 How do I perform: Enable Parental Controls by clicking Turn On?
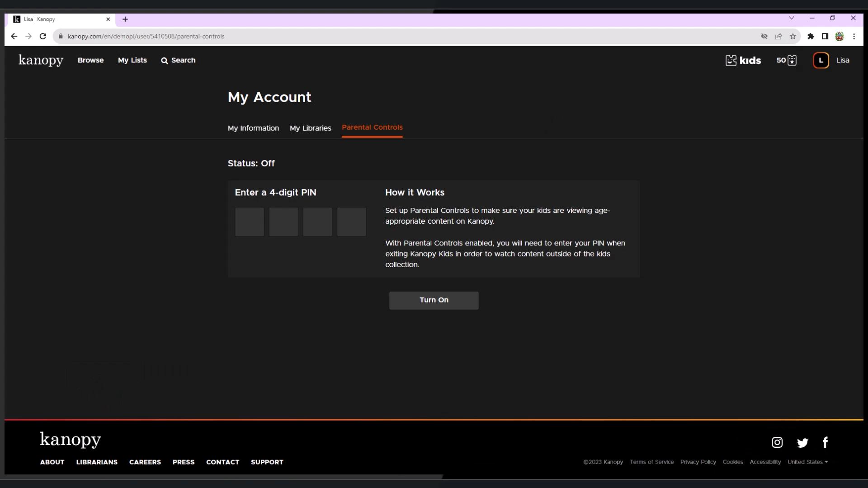434,300
